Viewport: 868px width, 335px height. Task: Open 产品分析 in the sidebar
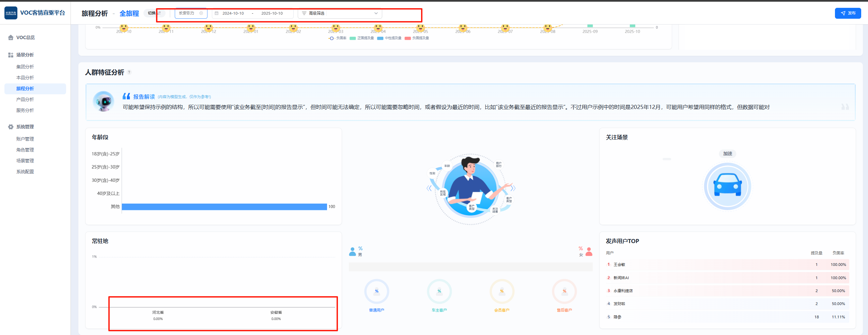pyautogui.click(x=25, y=99)
